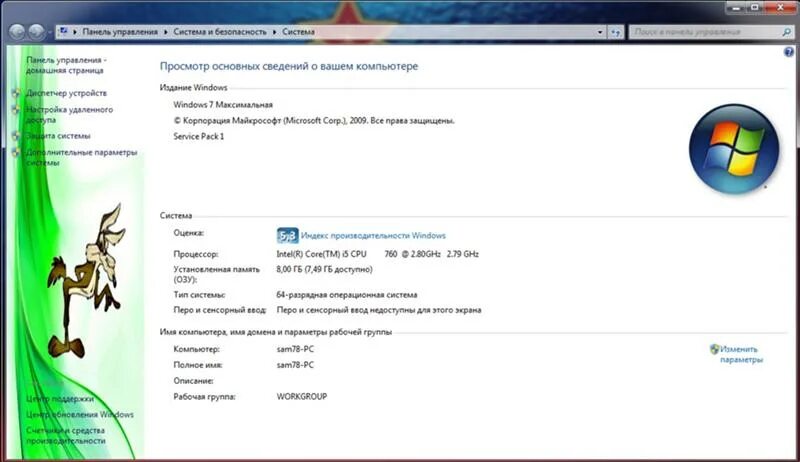Open 'Счетчики и средства производительности' link

tap(66, 435)
